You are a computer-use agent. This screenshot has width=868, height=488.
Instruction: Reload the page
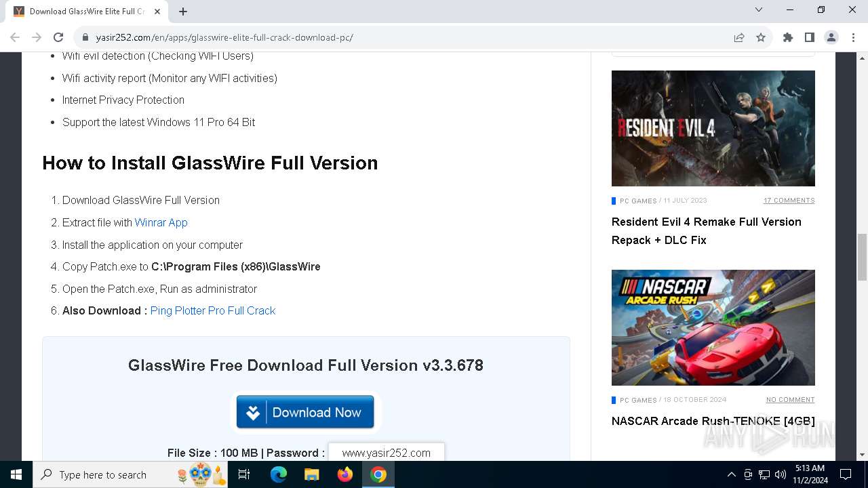click(x=58, y=37)
